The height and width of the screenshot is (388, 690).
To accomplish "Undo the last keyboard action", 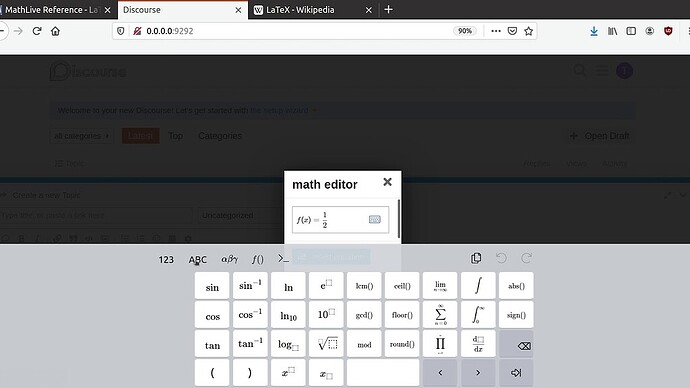I will click(x=501, y=258).
